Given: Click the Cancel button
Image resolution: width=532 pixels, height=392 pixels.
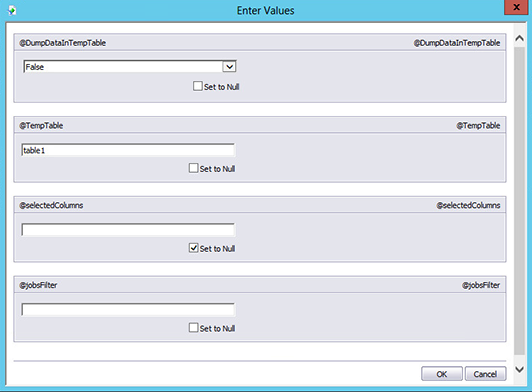Looking at the screenshot, I should point(485,374).
